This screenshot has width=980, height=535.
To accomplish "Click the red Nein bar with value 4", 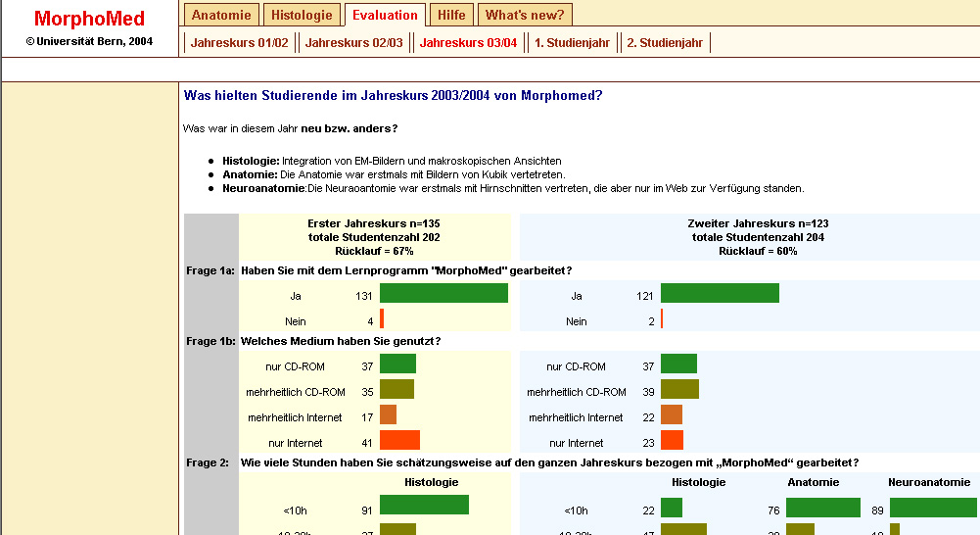I will coord(382,318).
